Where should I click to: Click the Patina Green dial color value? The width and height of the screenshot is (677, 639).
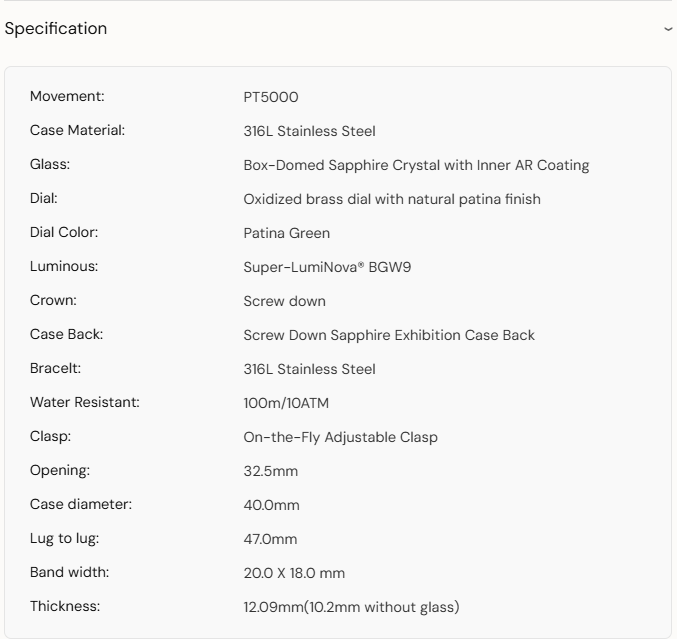pos(286,233)
